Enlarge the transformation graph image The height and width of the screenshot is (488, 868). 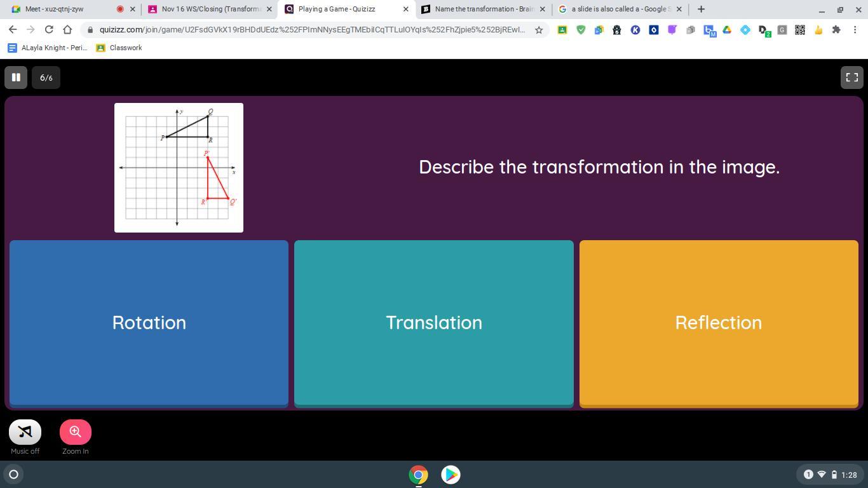(179, 168)
